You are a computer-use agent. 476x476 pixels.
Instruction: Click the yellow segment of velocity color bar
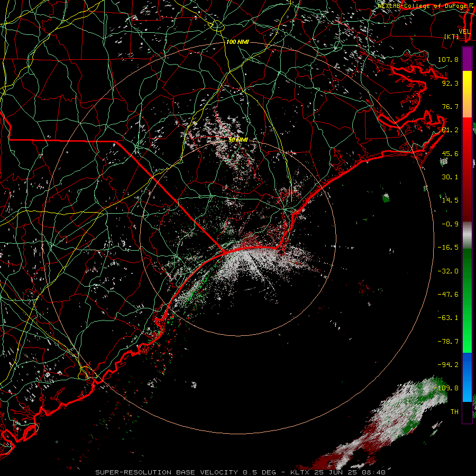[x=467, y=94]
